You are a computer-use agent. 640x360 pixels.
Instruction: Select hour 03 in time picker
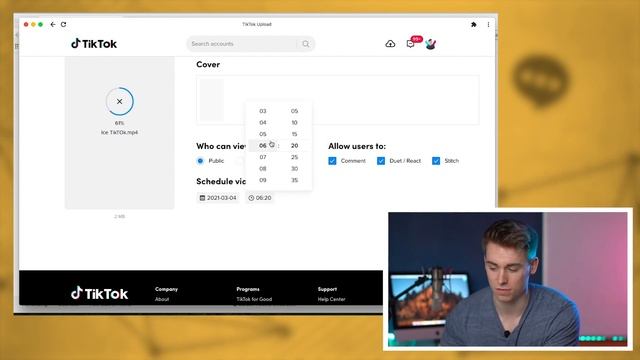[x=263, y=111]
